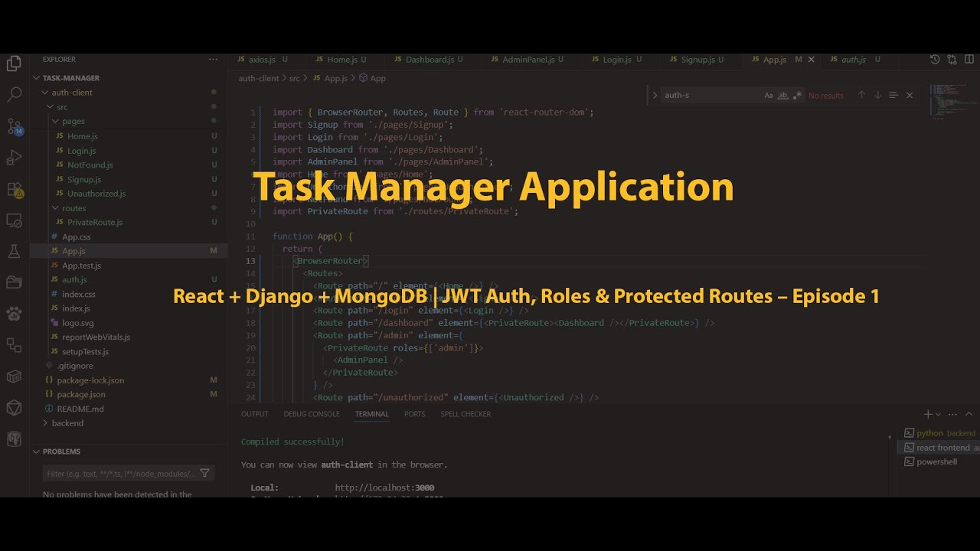Viewport: 980px width, 551px height.
Task: Toggle Match Case in find widget
Action: point(769,96)
